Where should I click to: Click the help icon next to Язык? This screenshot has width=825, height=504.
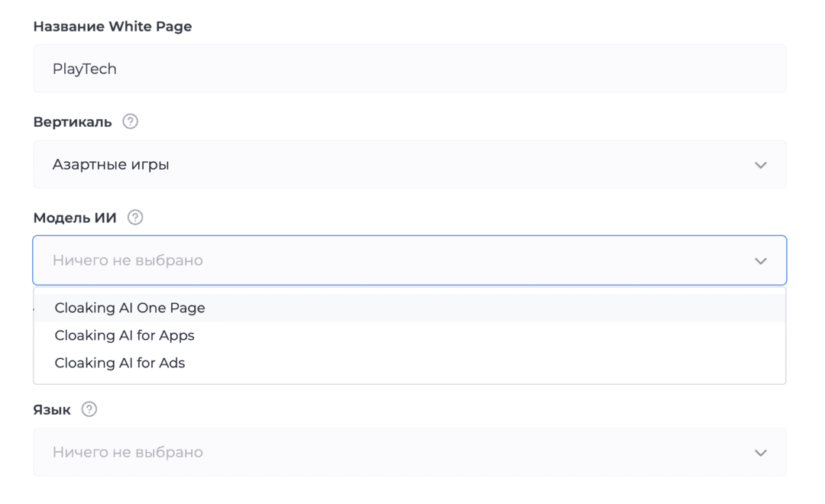coord(89,409)
